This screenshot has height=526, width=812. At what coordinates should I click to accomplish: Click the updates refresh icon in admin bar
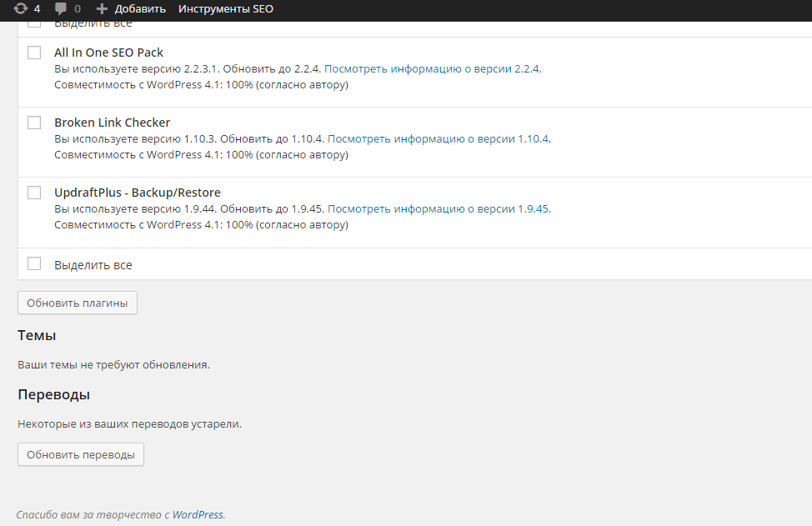click(20, 8)
